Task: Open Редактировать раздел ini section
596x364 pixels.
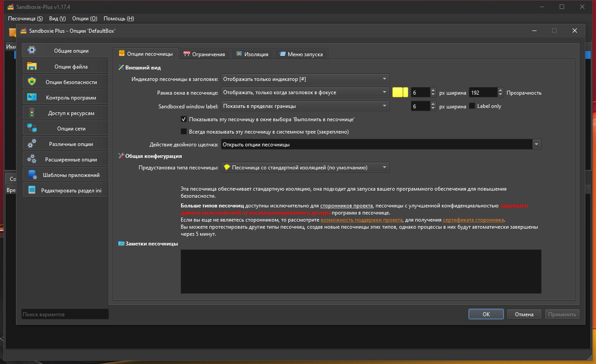Action: pos(65,190)
